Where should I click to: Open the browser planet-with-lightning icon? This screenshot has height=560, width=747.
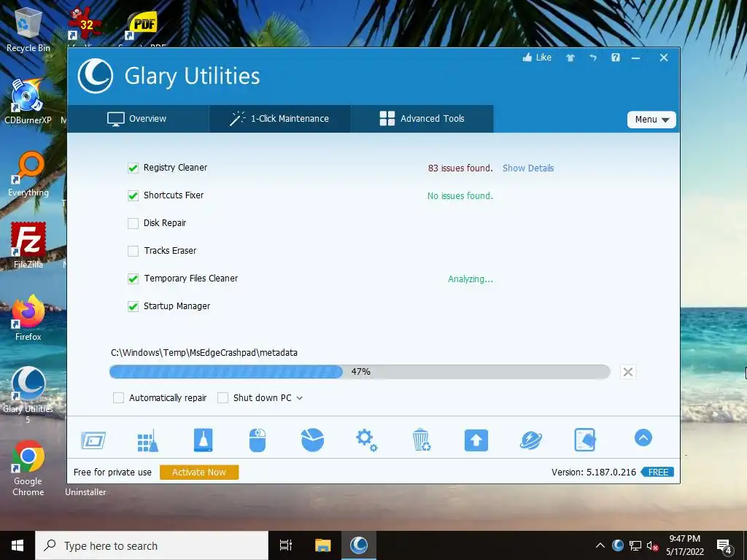click(x=531, y=440)
